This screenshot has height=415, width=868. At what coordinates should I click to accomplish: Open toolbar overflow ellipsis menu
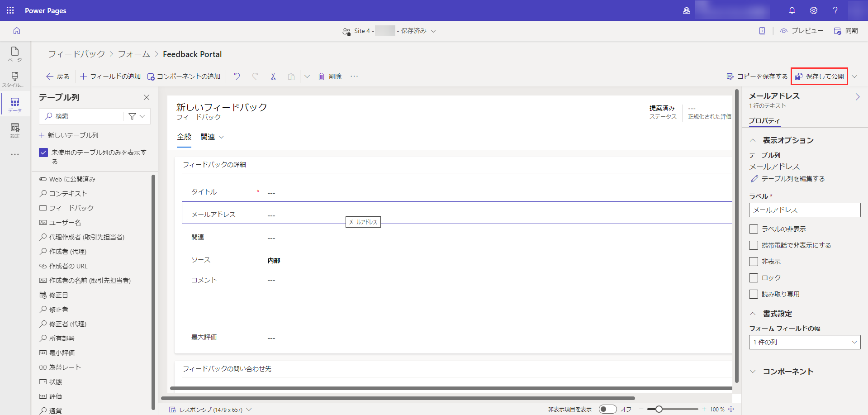pos(354,76)
